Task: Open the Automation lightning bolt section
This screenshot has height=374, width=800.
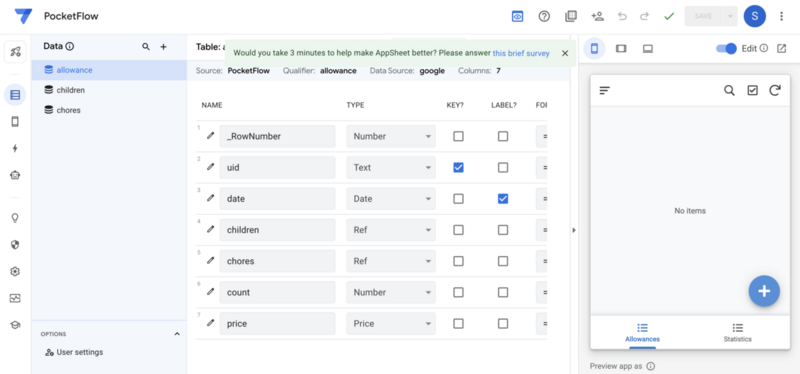Action: (15, 148)
